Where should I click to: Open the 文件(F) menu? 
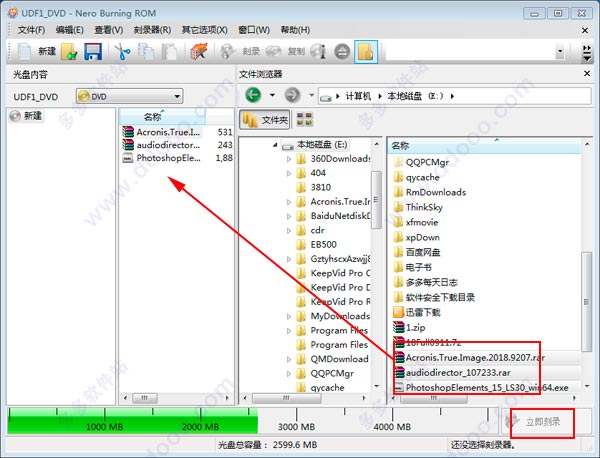coord(31,30)
